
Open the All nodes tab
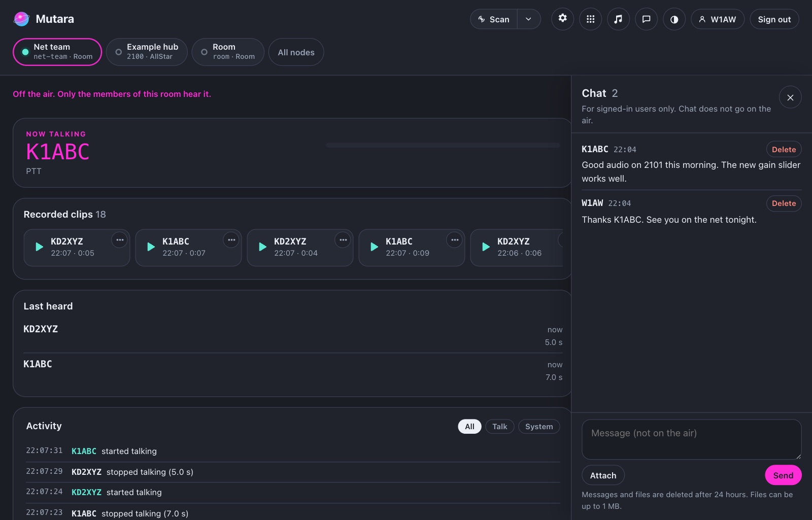point(296,52)
